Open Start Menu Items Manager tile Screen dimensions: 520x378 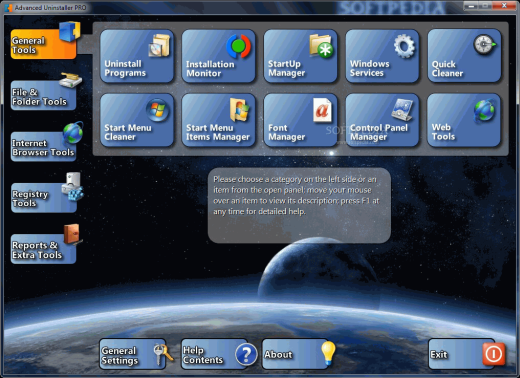(219, 120)
